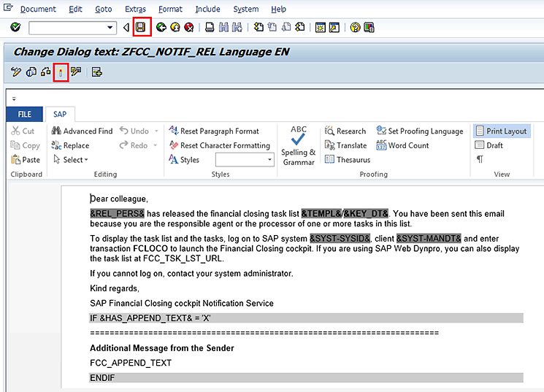The image size is (544, 392).
Task: Switch to the FILE tab
Action: pos(24,115)
